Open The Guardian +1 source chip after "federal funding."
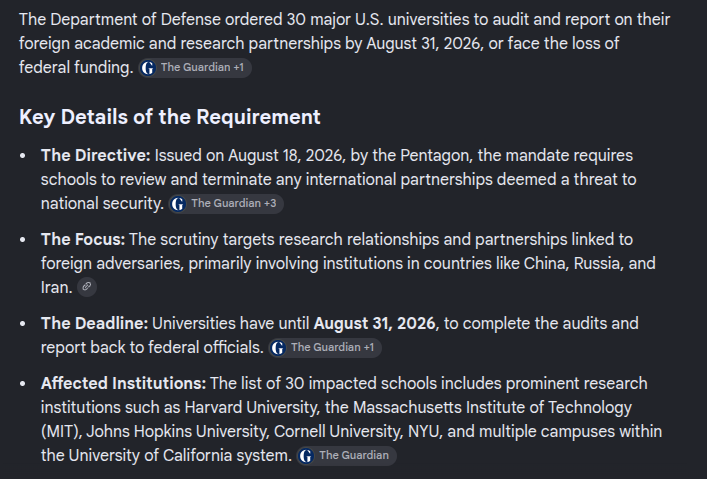The height and width of the screenshot is (479, 707). coord(195,68)
